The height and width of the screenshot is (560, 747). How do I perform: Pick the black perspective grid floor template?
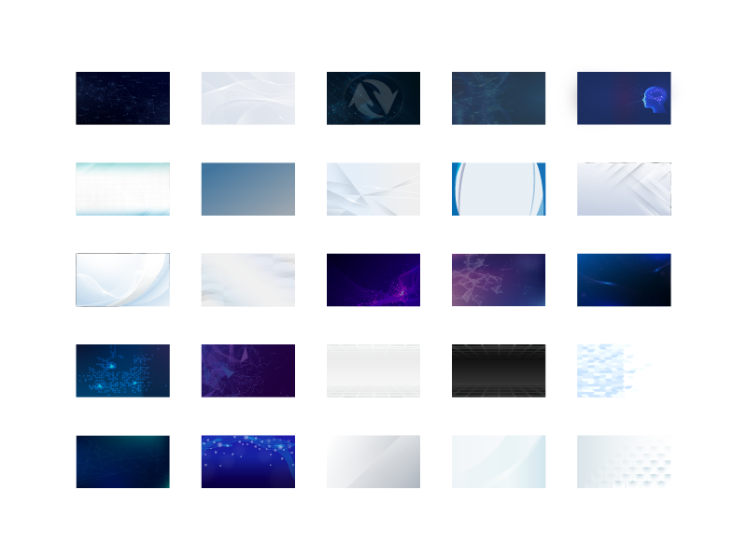coord(499,368)
